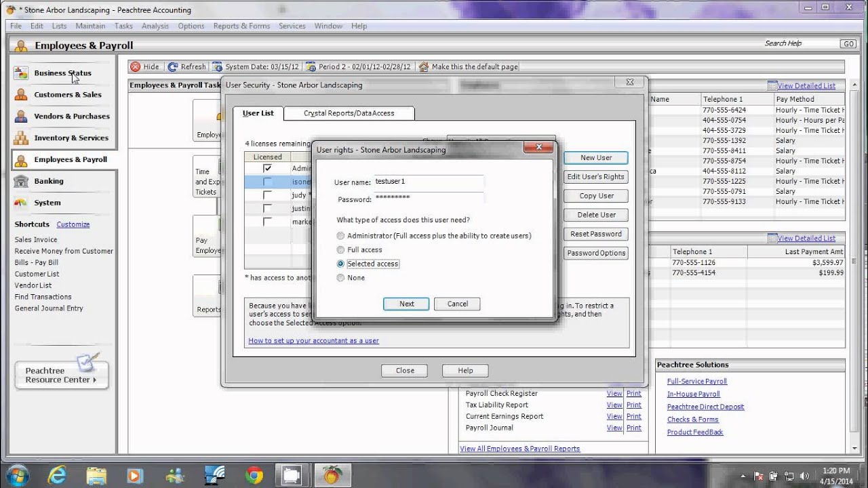Open Sales Invoice shortcut
Viewport: 868px width, 488px height.
click(36, 240)
